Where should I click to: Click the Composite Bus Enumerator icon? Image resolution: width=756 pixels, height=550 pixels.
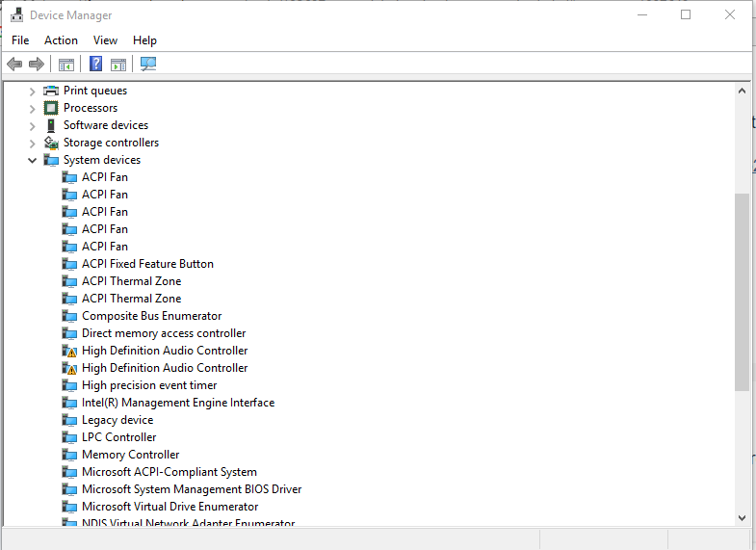point(69,316)
